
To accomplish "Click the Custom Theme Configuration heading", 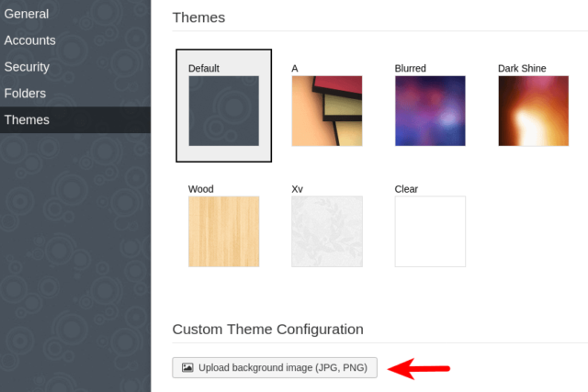I will (x=268, y=329).
